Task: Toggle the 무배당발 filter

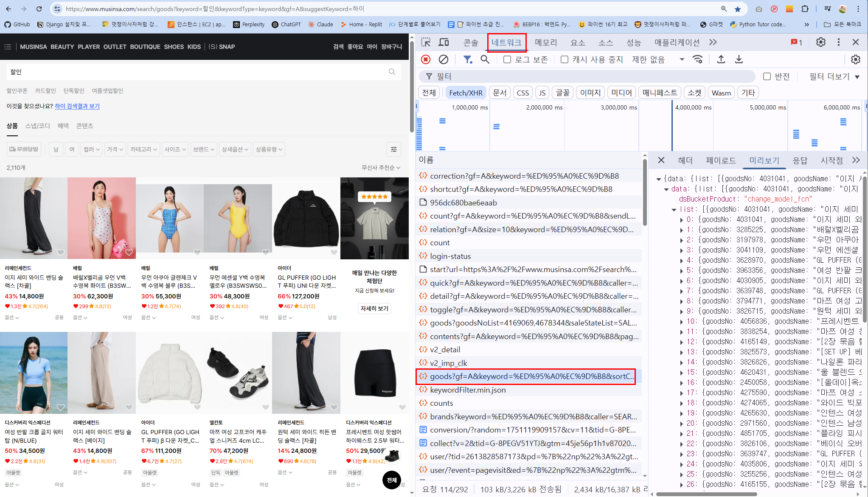Action: point(24,149)
